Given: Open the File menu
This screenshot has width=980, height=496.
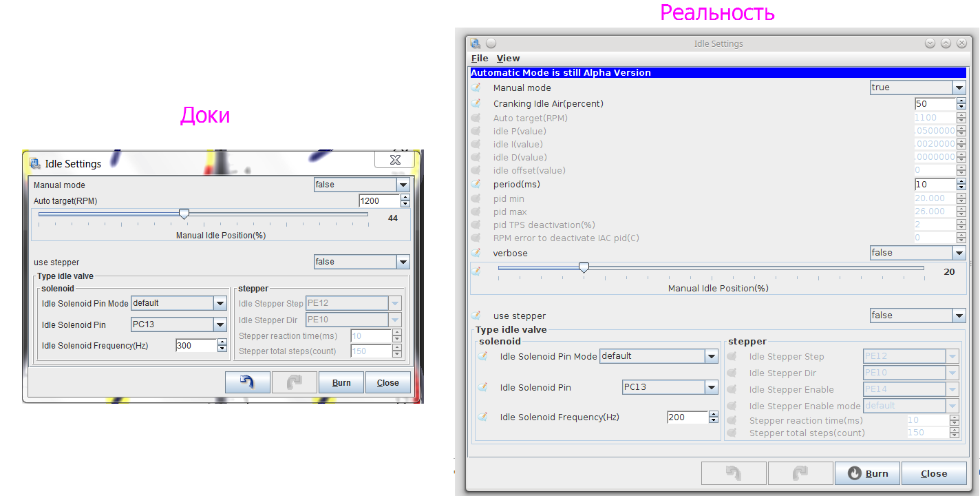Looking at the screenshot, I should coord(480,59).
